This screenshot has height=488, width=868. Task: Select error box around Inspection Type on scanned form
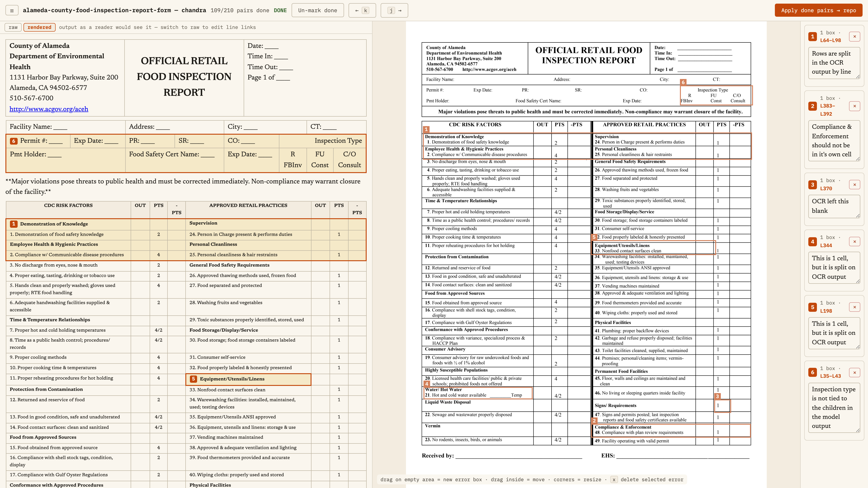pos(716,95)
